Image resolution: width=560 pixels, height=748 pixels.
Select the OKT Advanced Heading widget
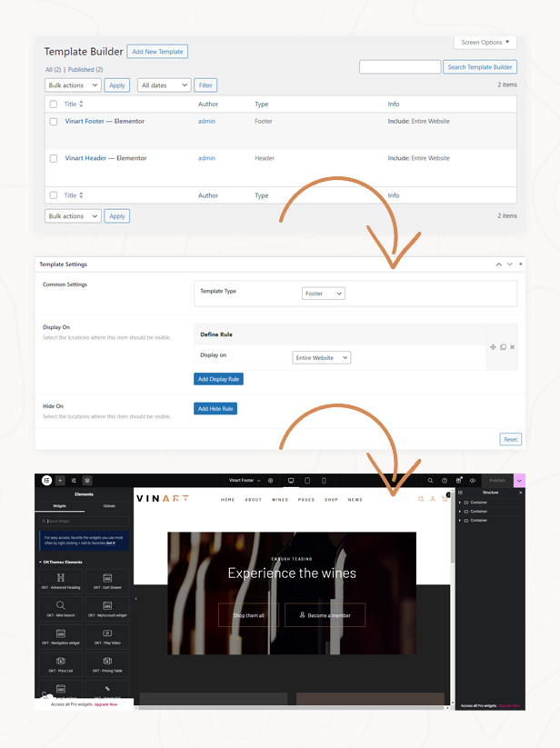click(61, 581)
